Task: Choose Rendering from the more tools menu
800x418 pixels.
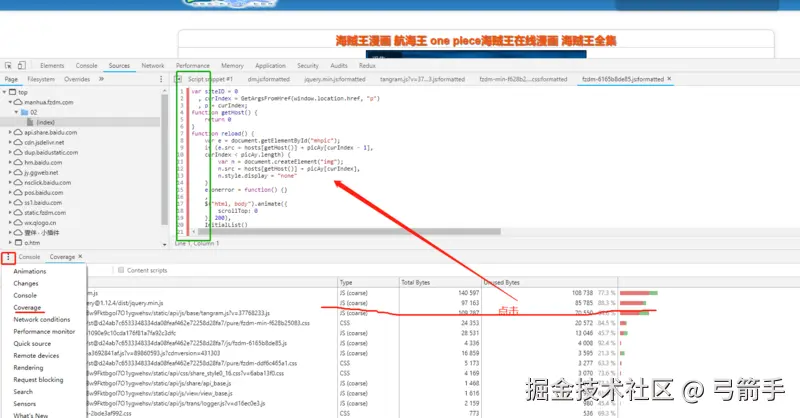Action: click(x=28, y=367)
